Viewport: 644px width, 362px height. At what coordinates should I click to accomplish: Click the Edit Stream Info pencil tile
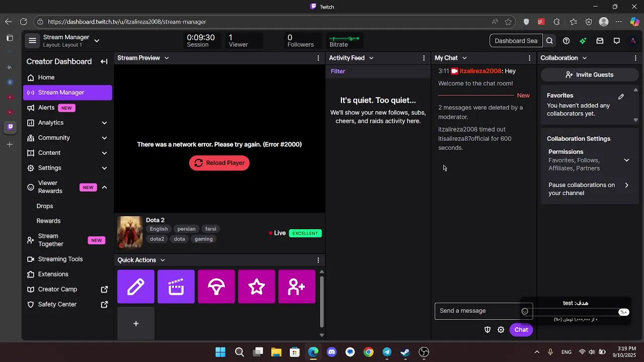click(136, 287)
